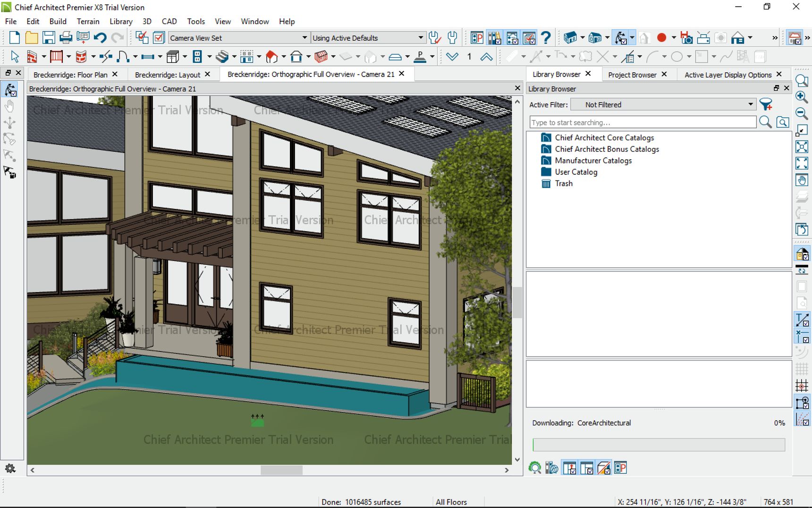Go down one floor
Viewport: 812px width, 508px height.
(452, 57)
